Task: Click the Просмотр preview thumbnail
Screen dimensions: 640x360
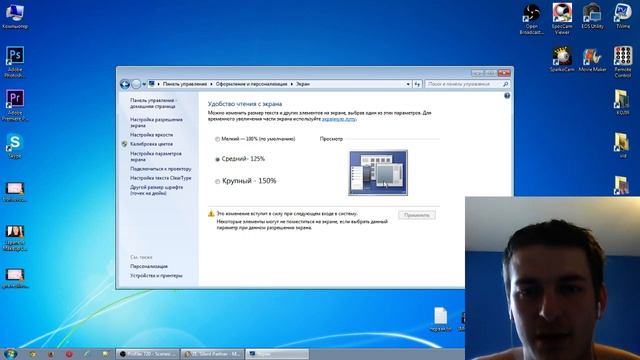Action: pyautogui.click(x=378, y=173)
